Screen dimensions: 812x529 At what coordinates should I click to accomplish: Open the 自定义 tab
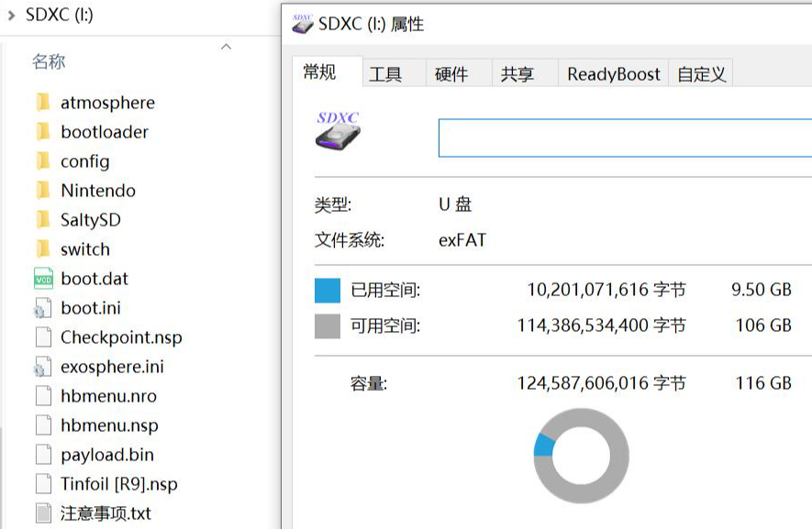pos(702,74)
